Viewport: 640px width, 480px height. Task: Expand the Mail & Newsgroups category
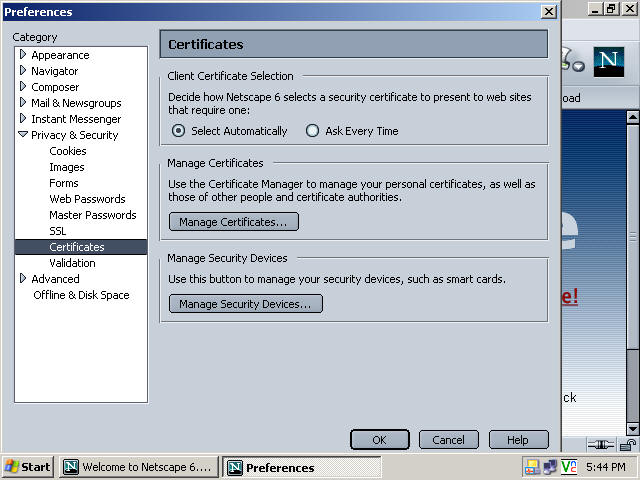pos(23,102)
